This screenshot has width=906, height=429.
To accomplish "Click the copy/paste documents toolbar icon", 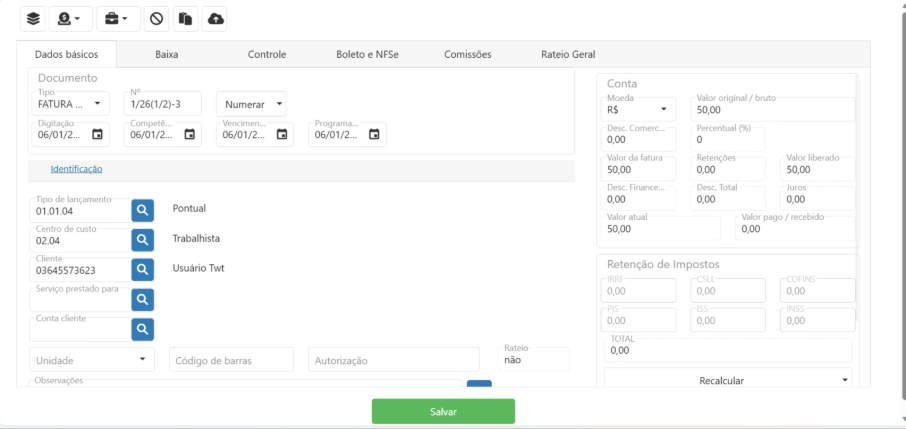I will click(185, 19).
